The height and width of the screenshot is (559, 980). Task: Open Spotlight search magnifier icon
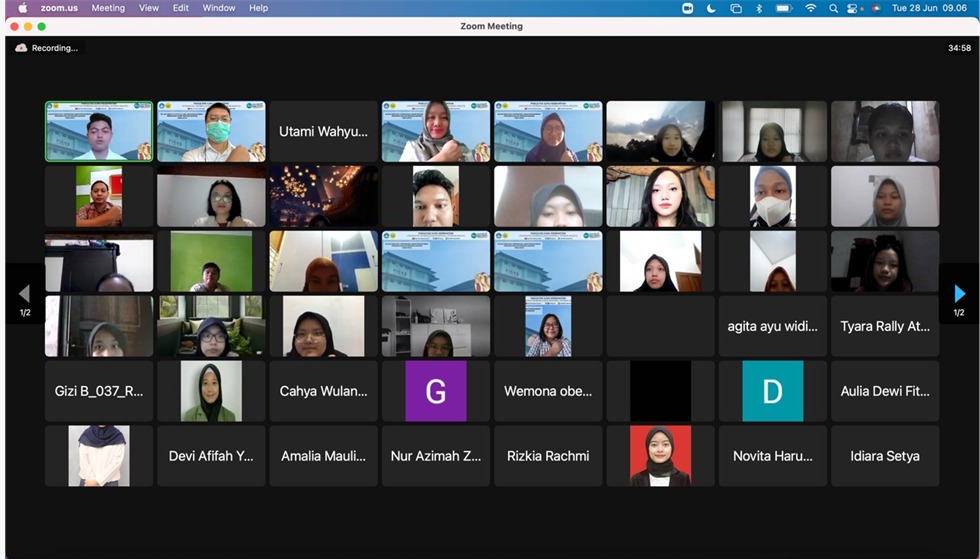833,8
